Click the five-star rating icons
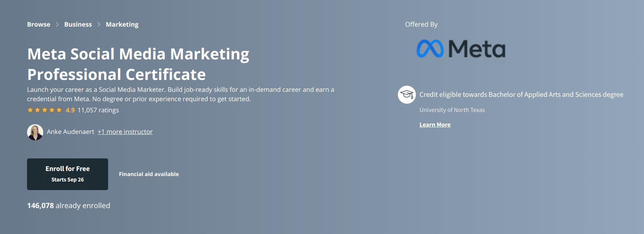Screen dimensions: 644x234 click(45, 110)
